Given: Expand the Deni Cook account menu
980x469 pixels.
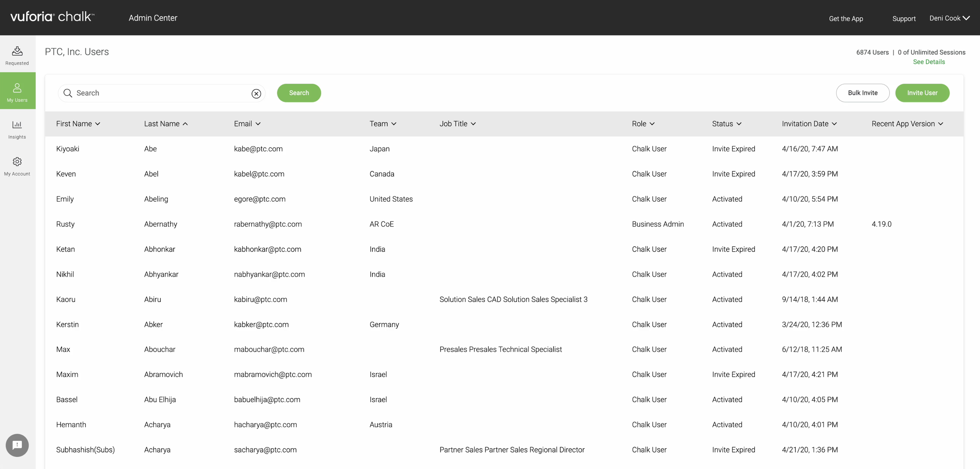Looking at the screenshot, I should click(949, 18).
